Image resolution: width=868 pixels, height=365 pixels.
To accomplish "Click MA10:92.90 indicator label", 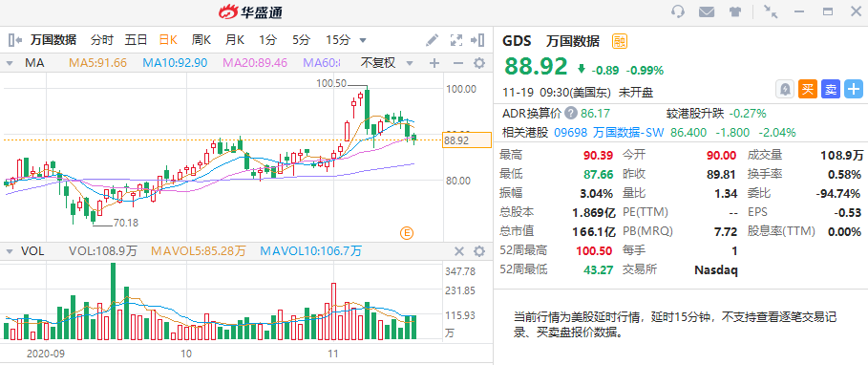I will coord(175,63).
